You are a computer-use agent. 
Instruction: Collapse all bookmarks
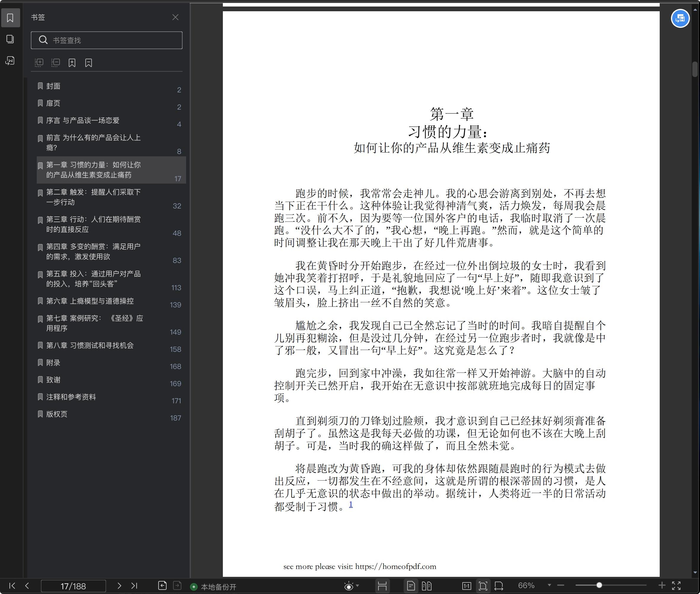pos(56,63)
